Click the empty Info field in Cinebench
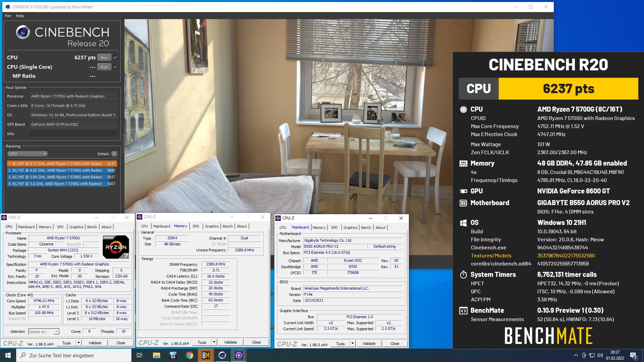 coord(73,134)
